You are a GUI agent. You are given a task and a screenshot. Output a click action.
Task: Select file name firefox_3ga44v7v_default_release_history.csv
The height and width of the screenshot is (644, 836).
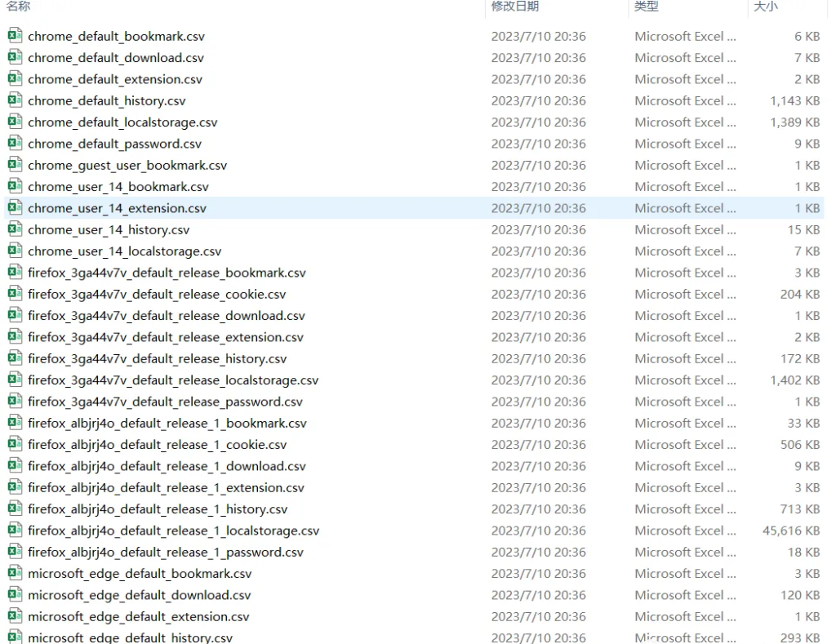[x=158, y=359]
